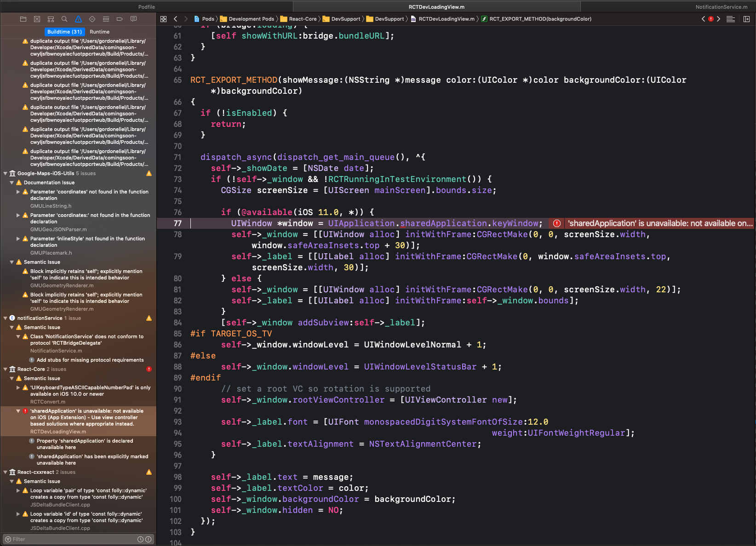The width and height of the screenshot is (756, 546).
Task: Expand the 'inlineStyle' not found GMUPlacemark.h issue
Action: click(18, 239)
